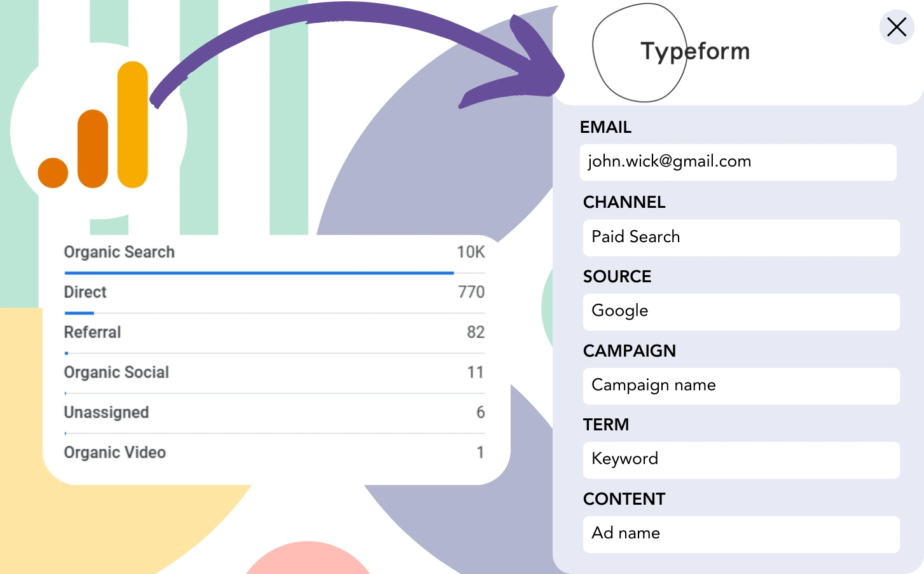924x574 pixels.
Task: Click the CAMPAIGN field showing Campaign name
Action: pos(741,386)
